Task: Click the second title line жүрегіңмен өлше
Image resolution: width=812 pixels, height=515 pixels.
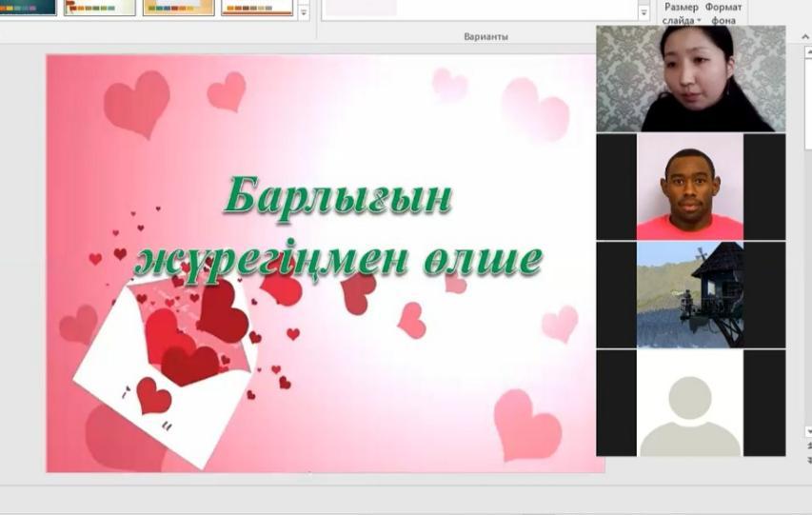Action: pos(339,257)
